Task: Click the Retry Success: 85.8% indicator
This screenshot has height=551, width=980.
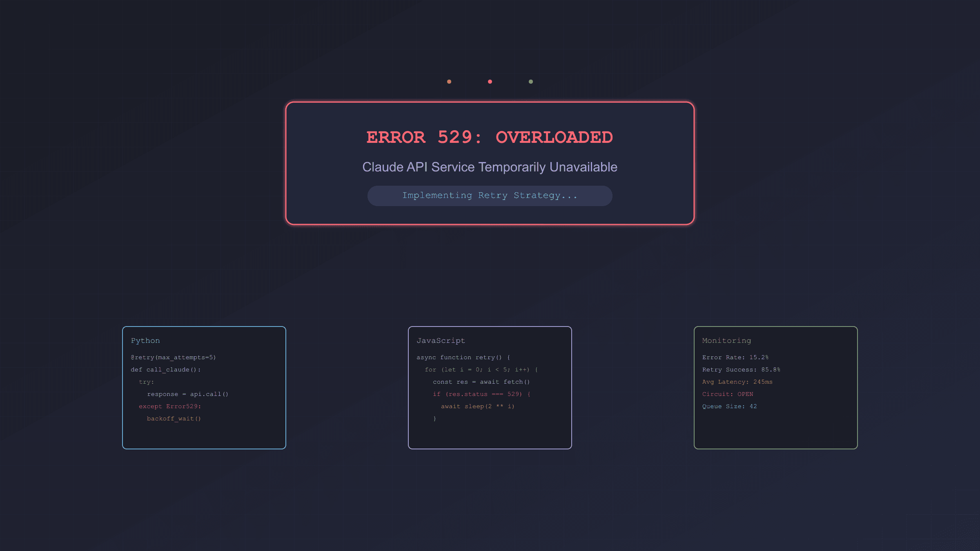Action: [741, 369]
